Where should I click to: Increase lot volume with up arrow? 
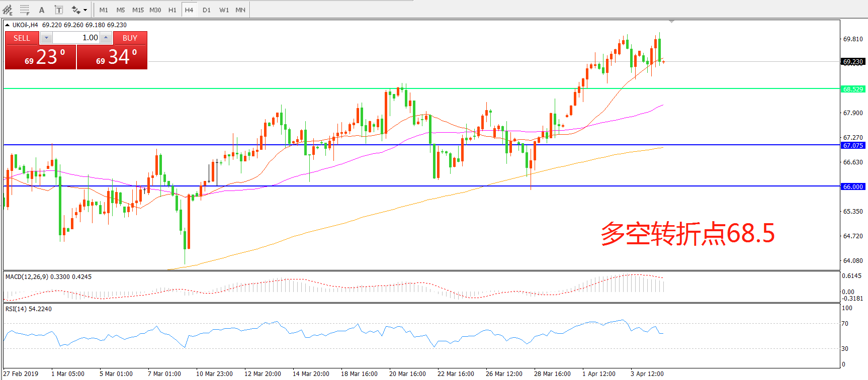click(106, 38)
